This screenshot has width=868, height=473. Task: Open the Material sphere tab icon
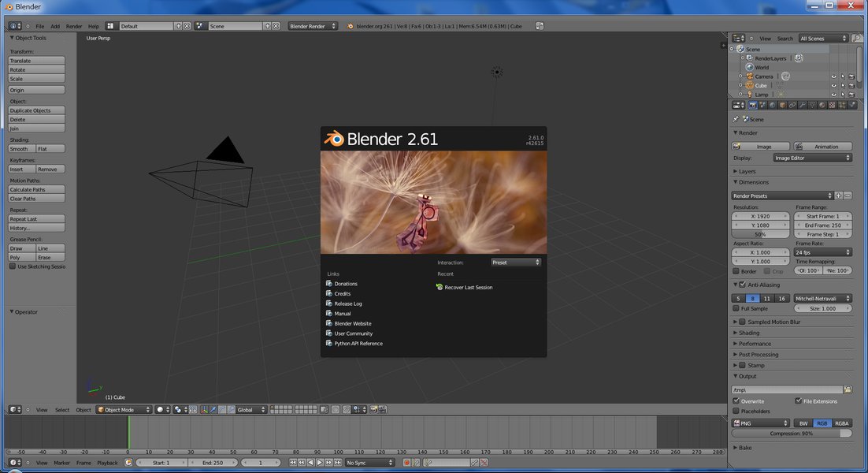tap(822, 105)
